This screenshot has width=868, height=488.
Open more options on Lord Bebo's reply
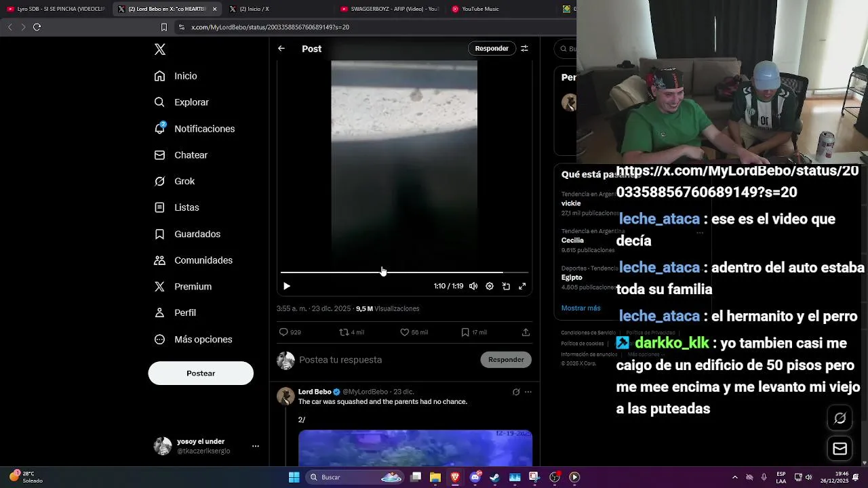(528, 392)
